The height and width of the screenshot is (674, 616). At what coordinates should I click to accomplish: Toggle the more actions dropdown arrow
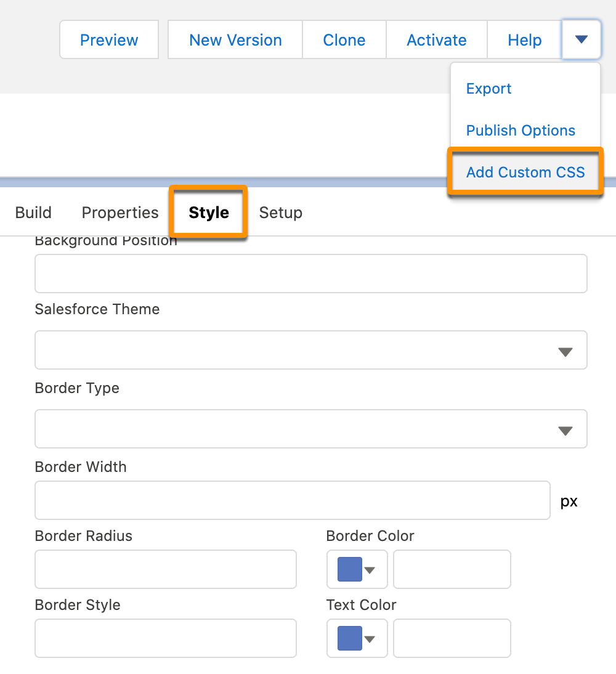pos(581,39)
